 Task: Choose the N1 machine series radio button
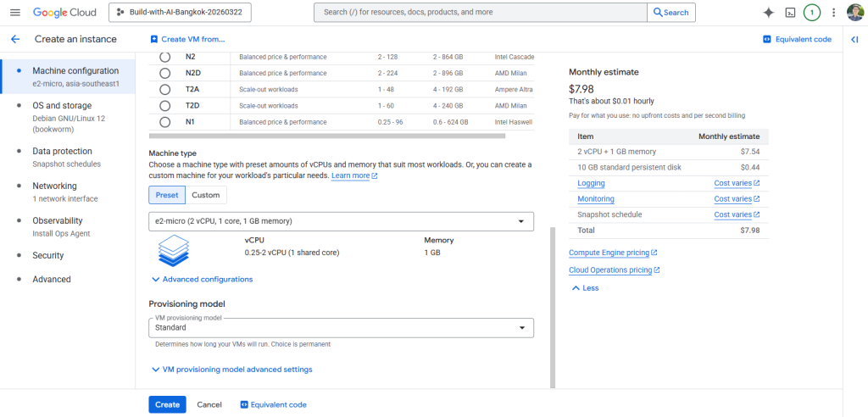pos(165,122)
